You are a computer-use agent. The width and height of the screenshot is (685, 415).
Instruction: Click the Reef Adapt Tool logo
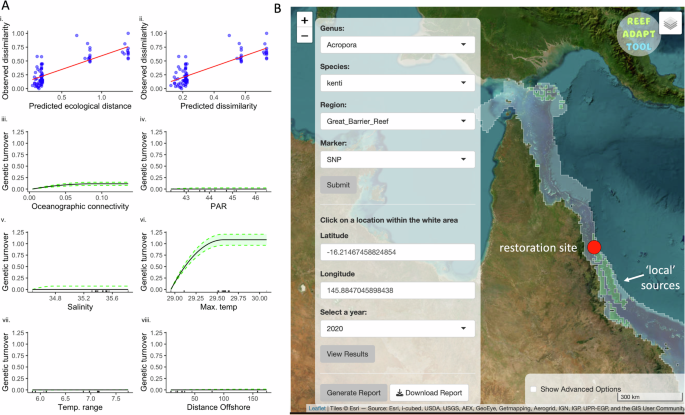pyautogui.click(x=639, y=34)
